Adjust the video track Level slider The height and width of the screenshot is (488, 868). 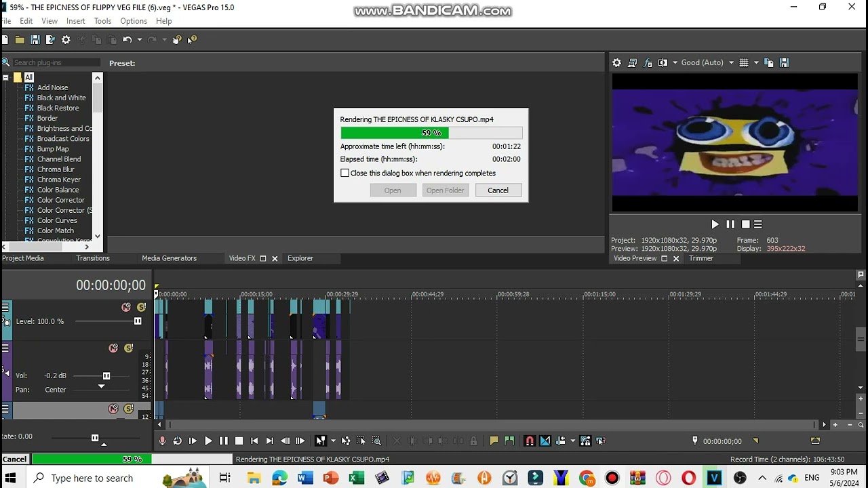(x=138, y=321)
